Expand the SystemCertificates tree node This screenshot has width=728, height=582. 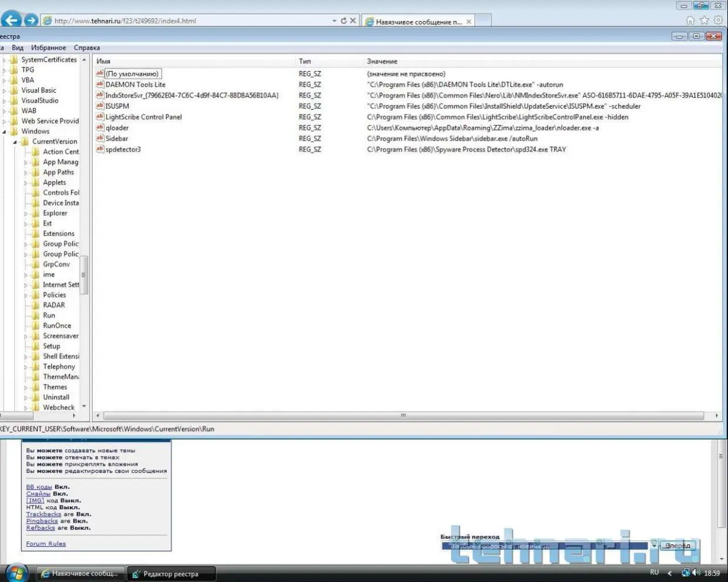click(4, 60)
